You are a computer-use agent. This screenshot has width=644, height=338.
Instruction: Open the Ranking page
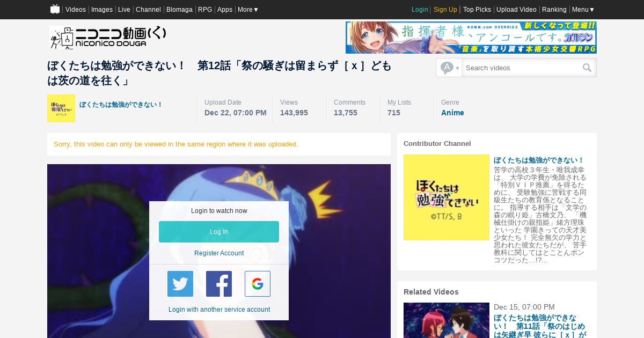[554, 10]
